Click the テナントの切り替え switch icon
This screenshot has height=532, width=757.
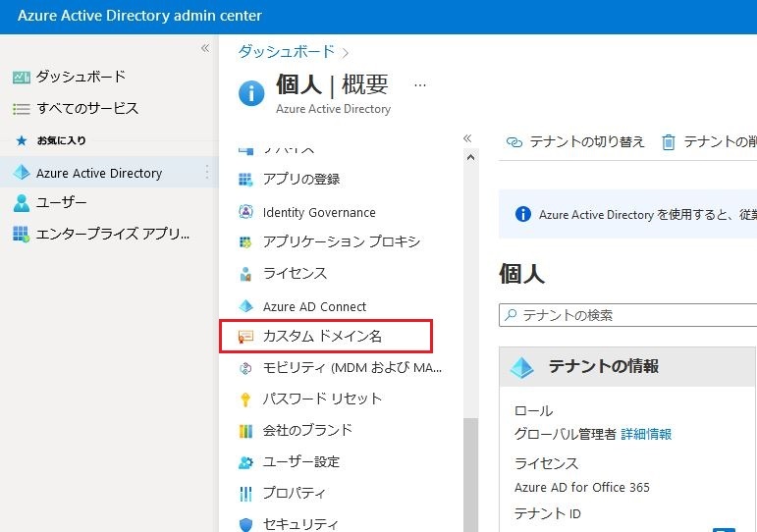tap(514, 142)
